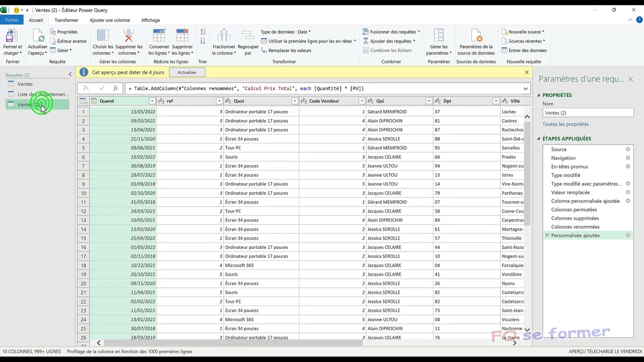Open Ajouter des requêtes dropdown
644x362 pixels.
pyautogui.click(x=388, y=41)
